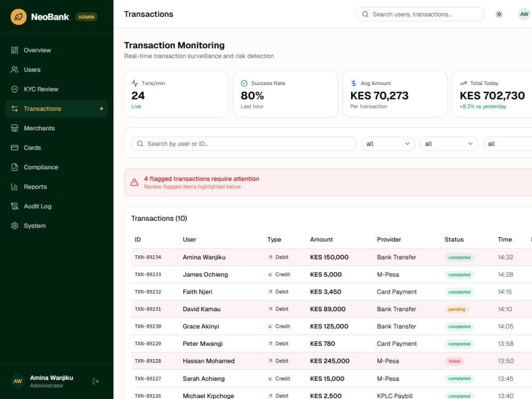Click the Audit Log scroll icon
This screenshot has height=399, width=532.
point(14,206)
